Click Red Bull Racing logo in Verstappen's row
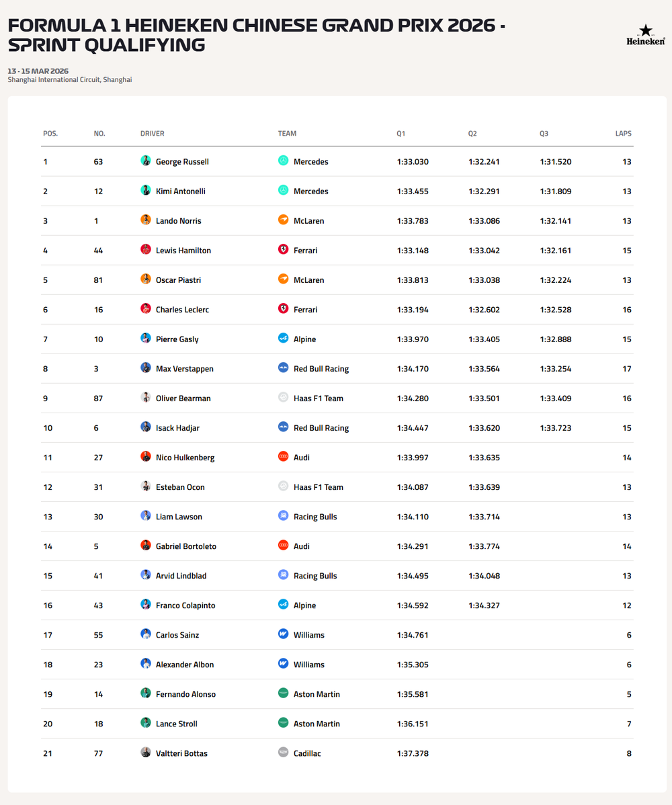 (284, 368)
